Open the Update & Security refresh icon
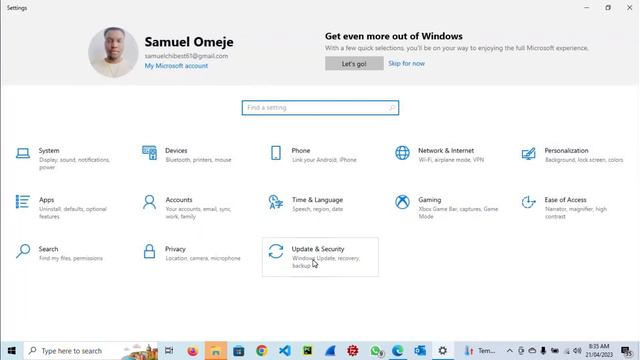Image resolution: width=640 pixels, height=360 pixels. coord(276,251)
